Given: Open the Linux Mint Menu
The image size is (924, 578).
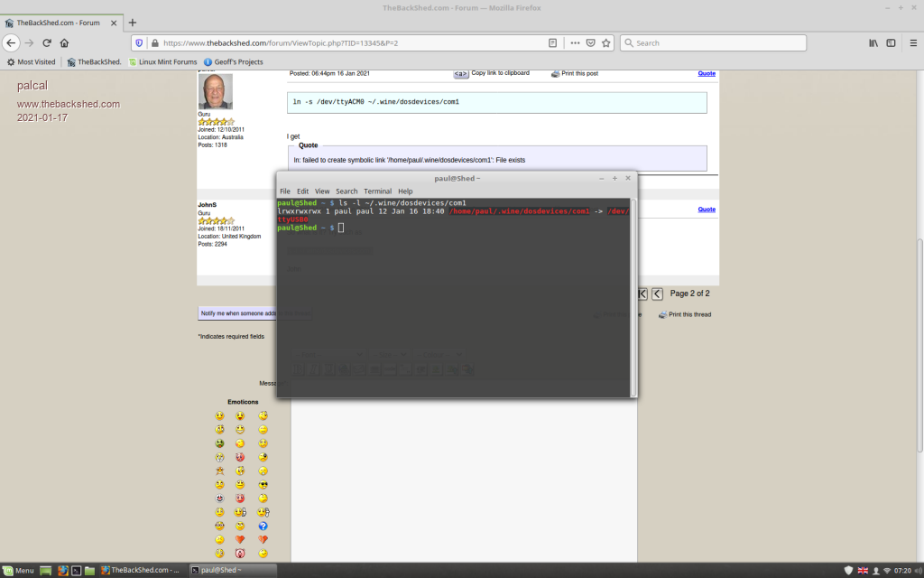Looking at the screenshot, I should (18, 570).
